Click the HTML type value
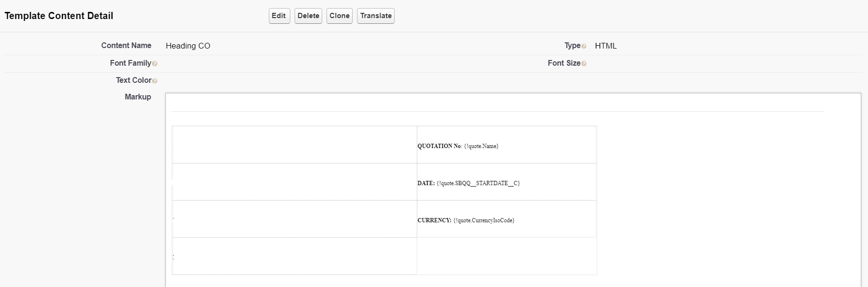The height and width of the screenshot is (287, 868). (605, 46)
